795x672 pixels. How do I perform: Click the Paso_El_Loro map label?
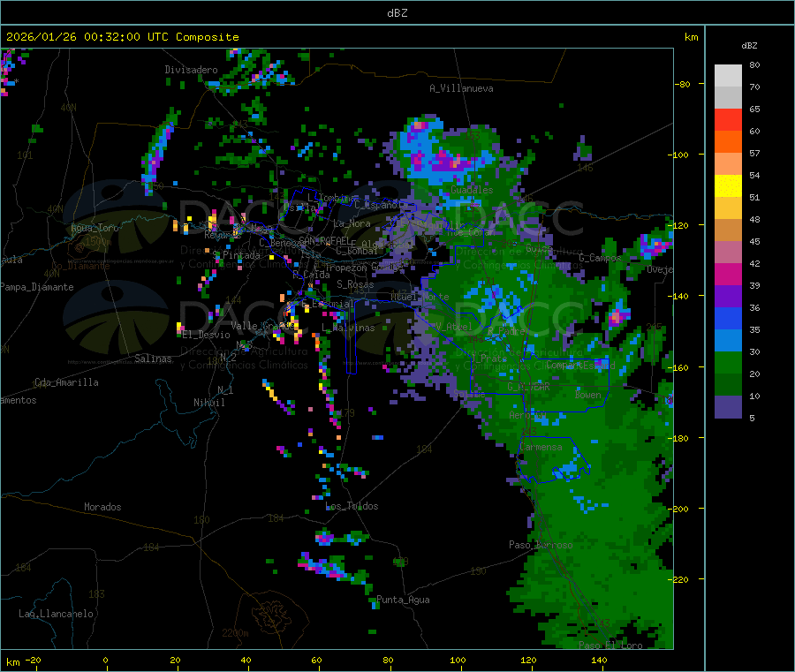[x=610, y=646]
